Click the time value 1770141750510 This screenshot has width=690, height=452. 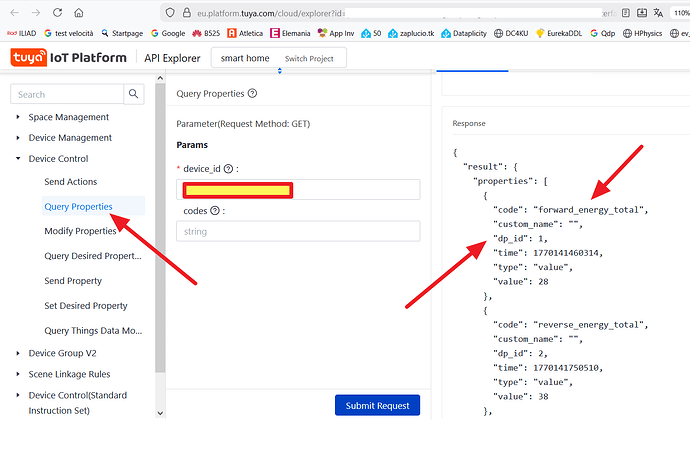[565, 367]
